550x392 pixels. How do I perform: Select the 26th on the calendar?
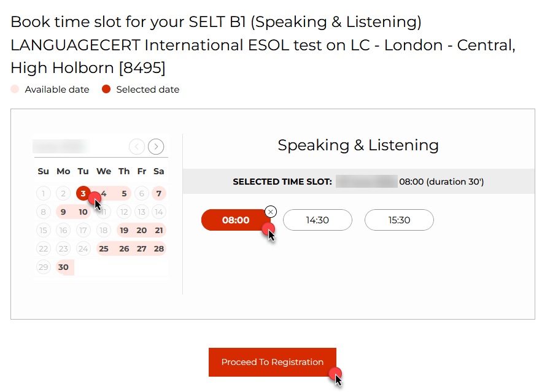124,248
